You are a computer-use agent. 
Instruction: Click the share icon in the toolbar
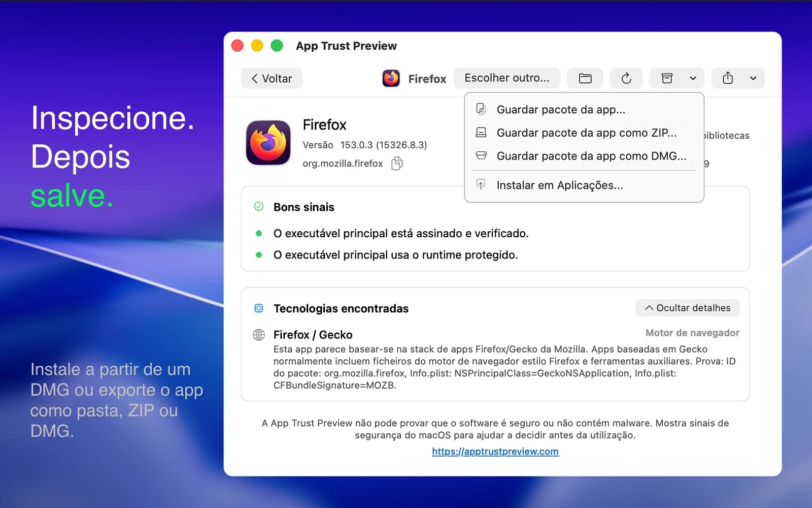(728, 78)
